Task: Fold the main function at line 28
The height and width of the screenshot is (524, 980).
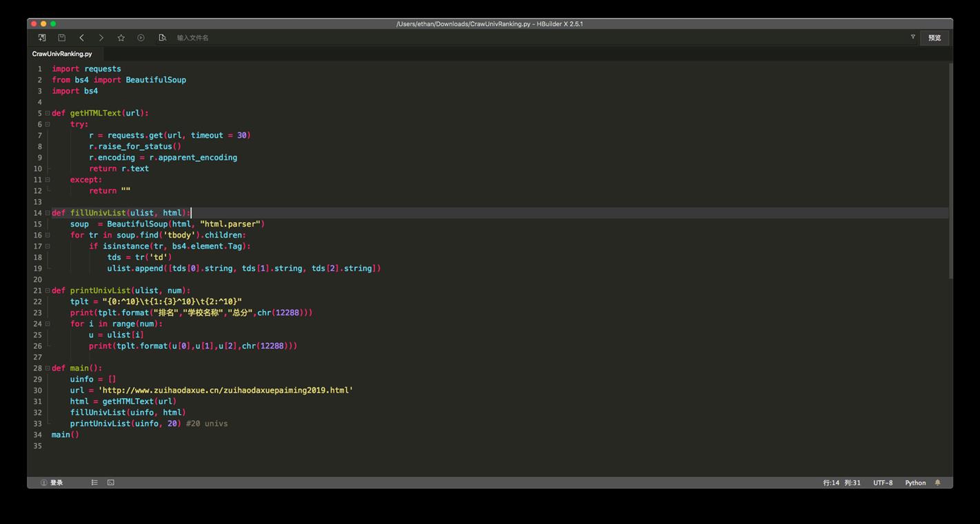Action: (48, 368)
